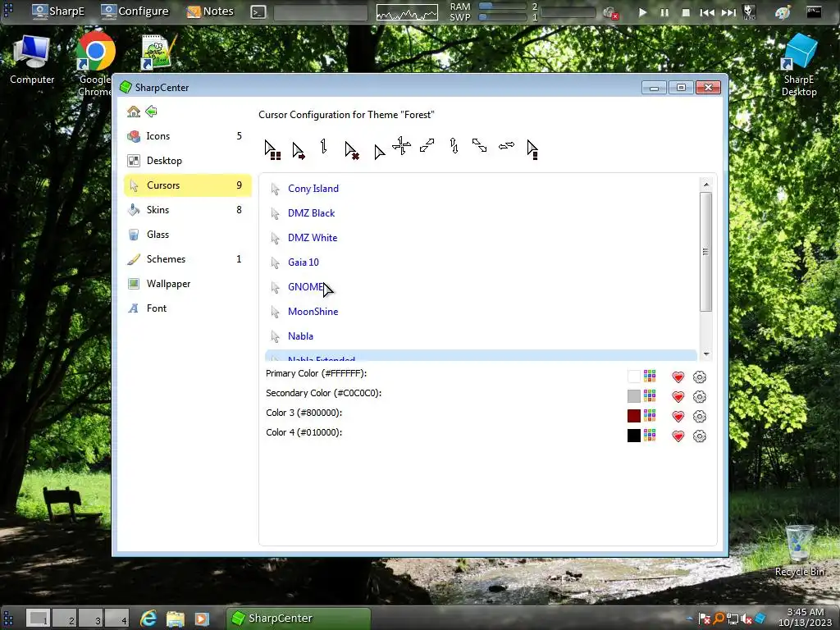Click the heart icon for Secondary Color
Screen dimensions: 840x630
[x=678, y=397]
